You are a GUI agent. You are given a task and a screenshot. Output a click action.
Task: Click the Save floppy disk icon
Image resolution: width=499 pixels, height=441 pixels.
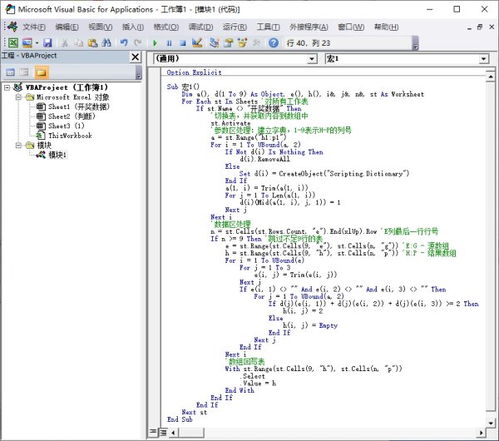pyautogui.click(x=48, y=43)
